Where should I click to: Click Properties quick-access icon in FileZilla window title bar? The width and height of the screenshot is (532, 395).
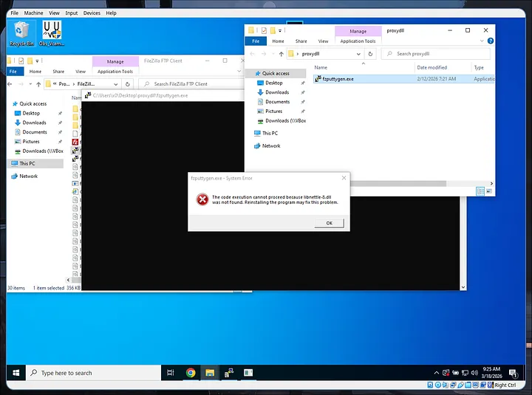click(21, 61)
